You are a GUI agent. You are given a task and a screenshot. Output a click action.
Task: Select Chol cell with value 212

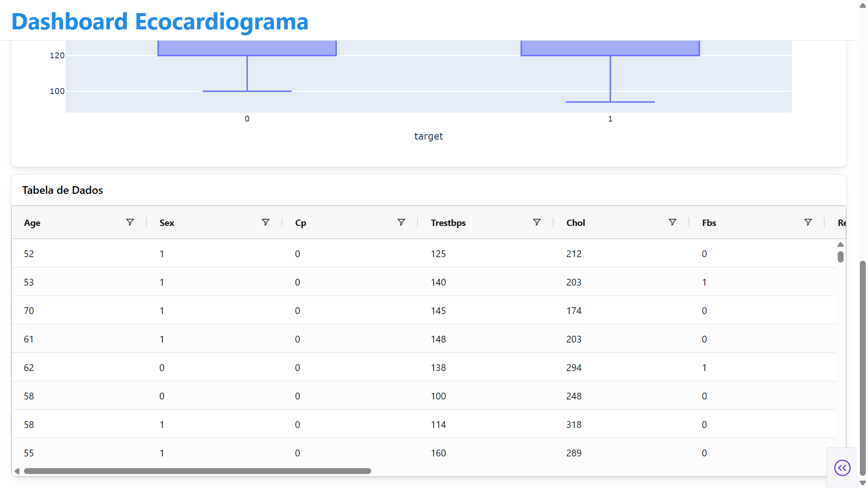point(622,253)
